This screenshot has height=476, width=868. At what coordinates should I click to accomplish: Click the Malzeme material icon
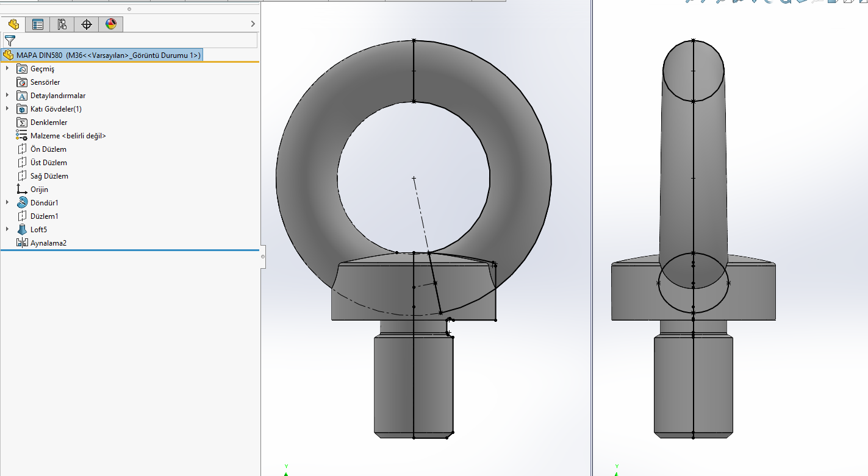point(22,136)
